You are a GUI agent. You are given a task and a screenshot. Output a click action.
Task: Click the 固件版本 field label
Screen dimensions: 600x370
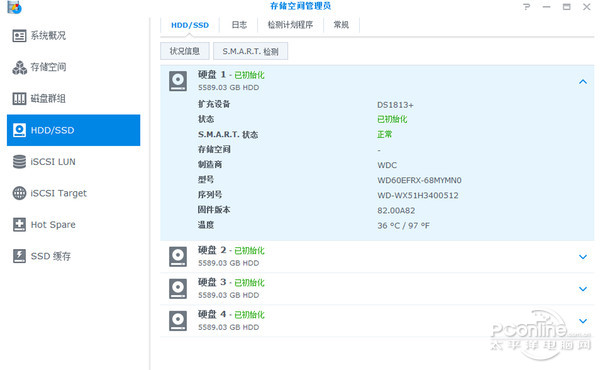click(x=214, y=210)
